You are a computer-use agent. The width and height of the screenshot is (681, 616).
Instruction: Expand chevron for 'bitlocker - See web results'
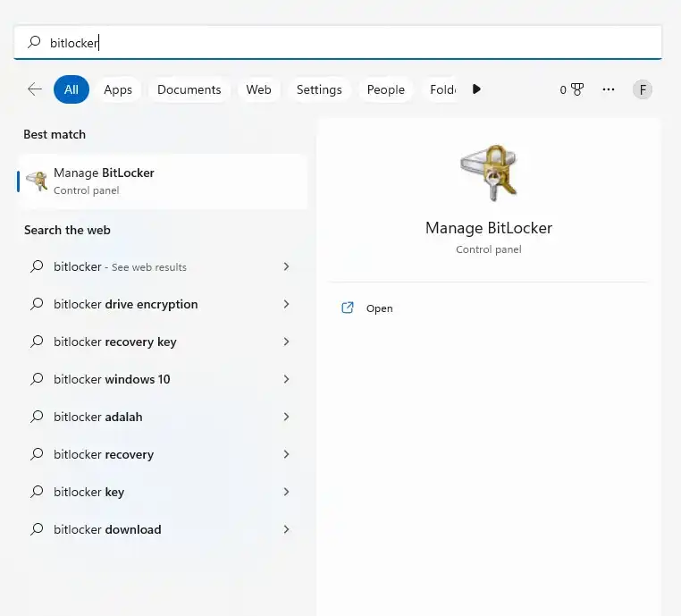[x=286, y=266]
